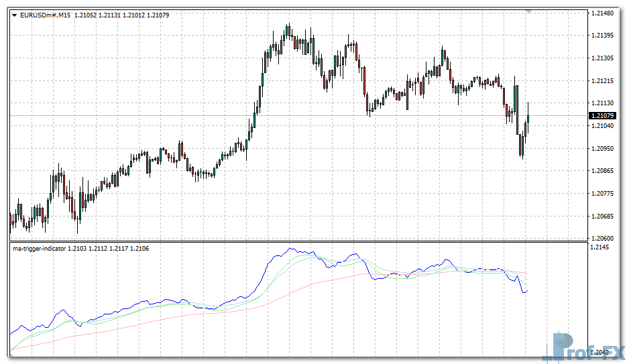Screen dimensions: 627x364
Task: Click the 1.21395 price axis label
Action: click(604, 36)
